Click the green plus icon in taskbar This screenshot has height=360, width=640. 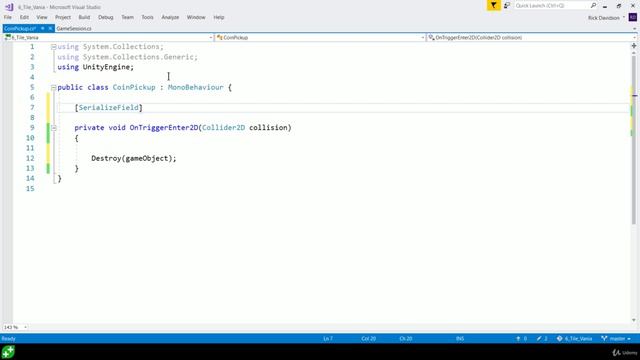pyautogui.click(x=8, y=352)
